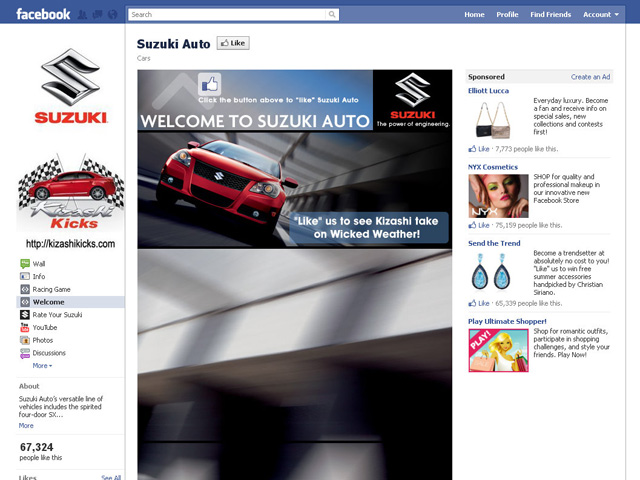Click the Create an Ad link
This screenshot has height=480, width=640.
[590, 77]
